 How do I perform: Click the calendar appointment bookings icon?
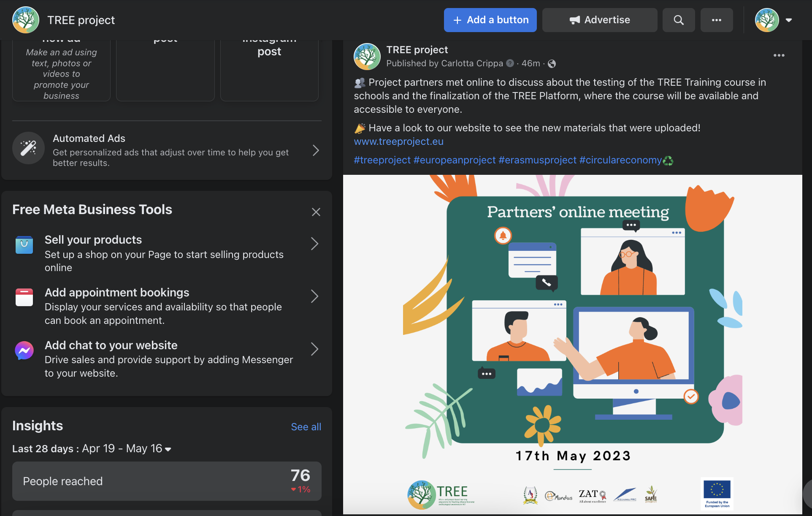(24, 297)
